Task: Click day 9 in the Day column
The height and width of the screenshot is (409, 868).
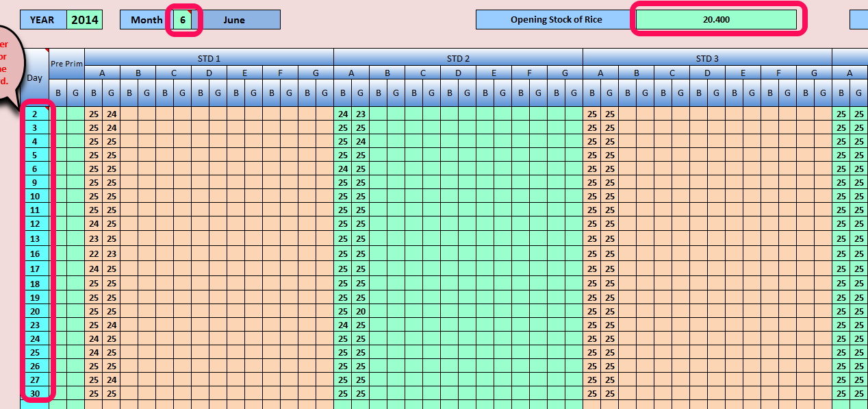Action: (x=34, y=182)
